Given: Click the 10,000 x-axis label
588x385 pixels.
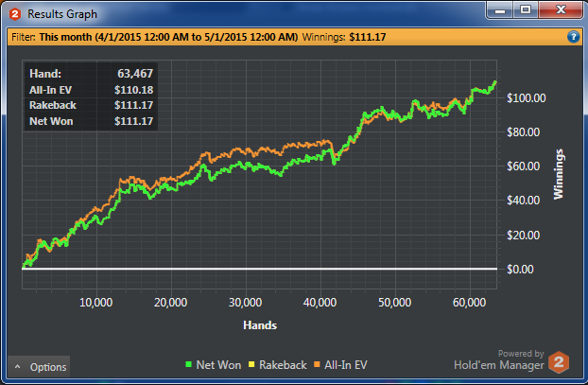Looking at the screenshot, I should coord(96,303).
